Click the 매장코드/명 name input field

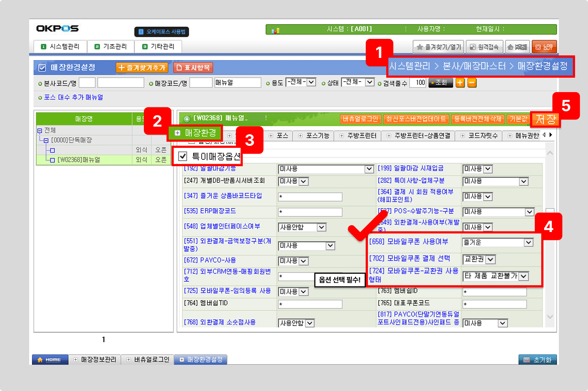[237, 83]
